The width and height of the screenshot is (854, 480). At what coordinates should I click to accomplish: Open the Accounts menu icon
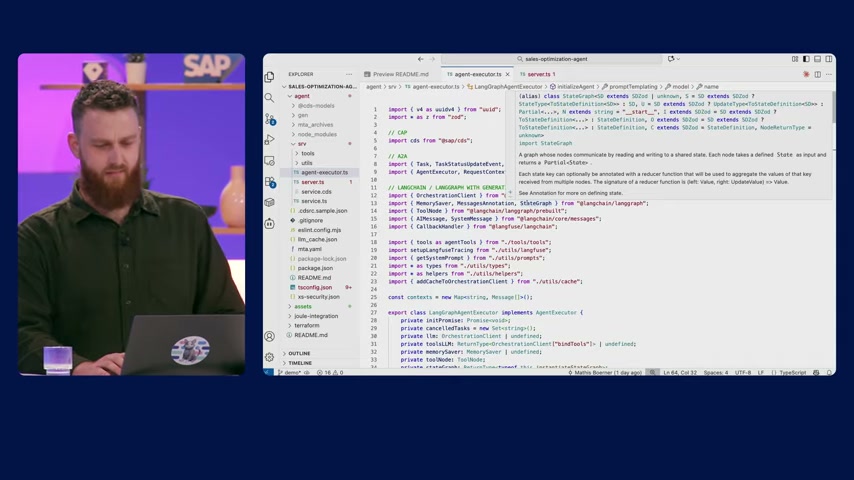270,337
